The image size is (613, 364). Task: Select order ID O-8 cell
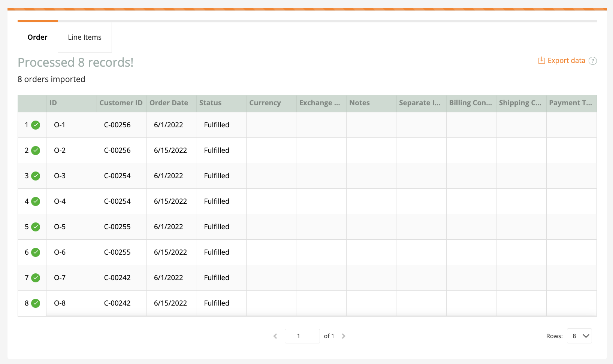pos(71,303)
